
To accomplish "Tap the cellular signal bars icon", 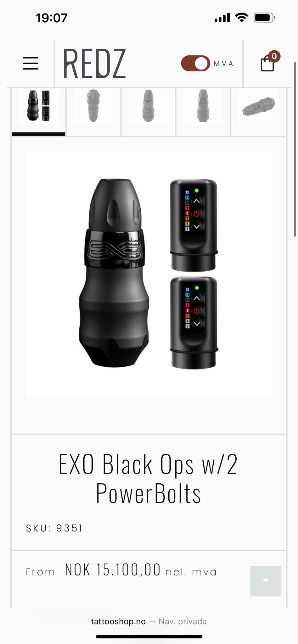I will click(222, 18).
